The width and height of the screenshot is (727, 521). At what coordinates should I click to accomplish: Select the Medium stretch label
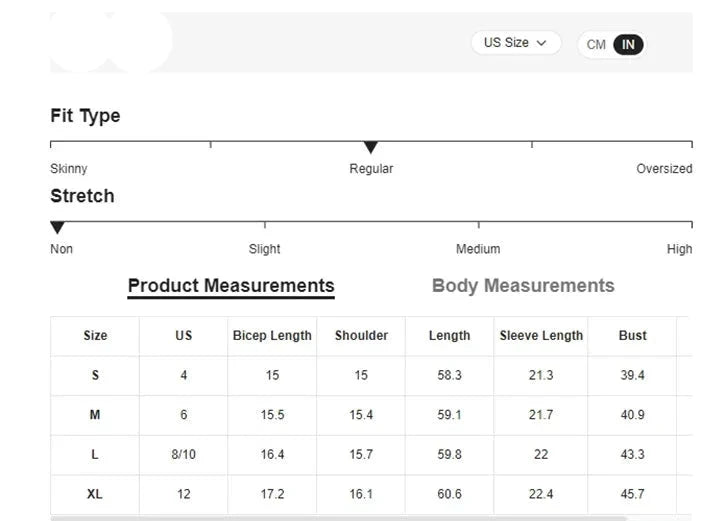click(478, 249)
